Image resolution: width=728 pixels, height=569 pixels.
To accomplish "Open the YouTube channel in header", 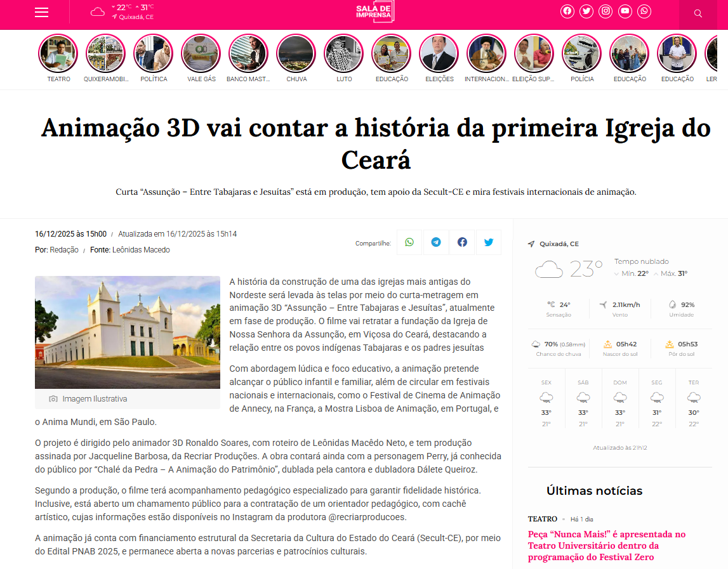I will tap(625, 11).
